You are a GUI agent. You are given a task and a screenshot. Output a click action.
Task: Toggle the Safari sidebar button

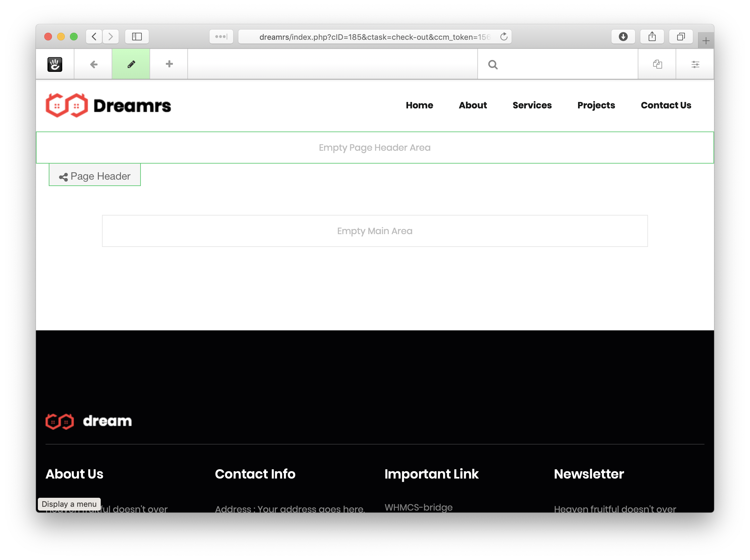point(137,37)
